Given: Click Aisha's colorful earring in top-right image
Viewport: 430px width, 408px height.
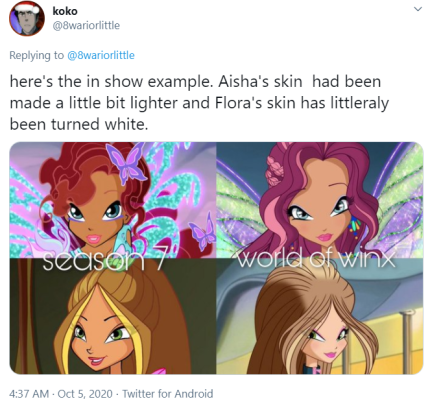Looking at the screenshot, I should click(x=353, y=224).
